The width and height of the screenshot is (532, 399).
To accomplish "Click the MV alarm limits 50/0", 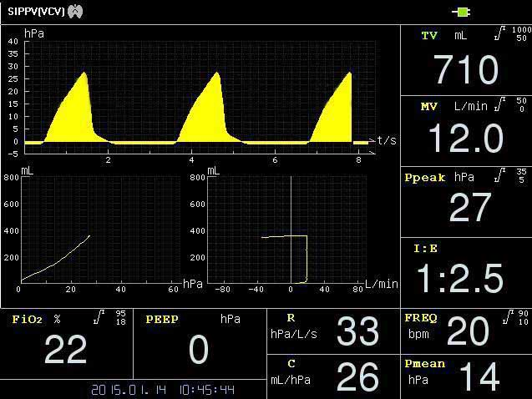I will pyautogui.click(x=521, y=104).
